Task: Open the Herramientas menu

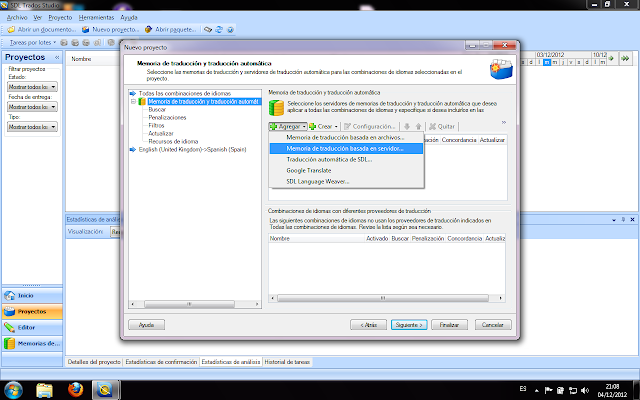Action: [x=96, y=18]
